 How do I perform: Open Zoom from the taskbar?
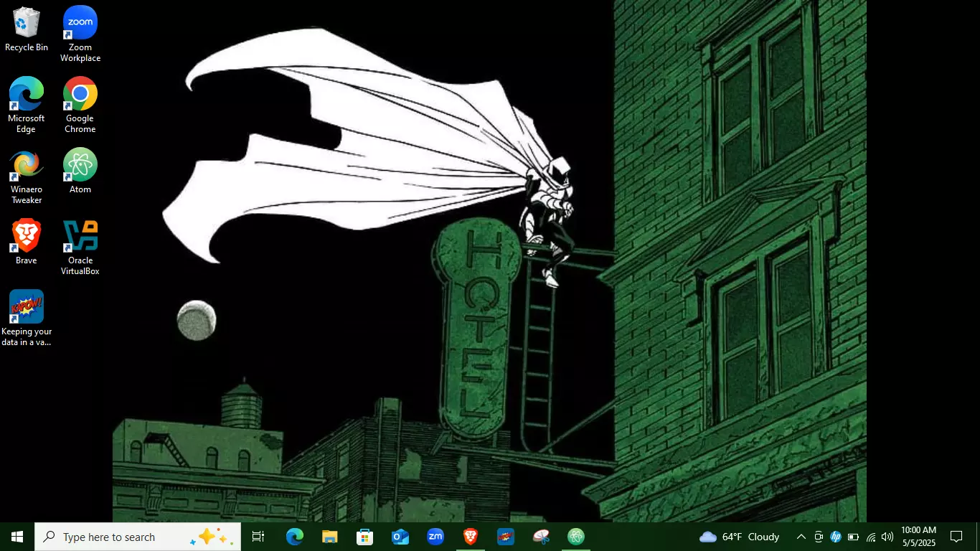pos(435,537)
